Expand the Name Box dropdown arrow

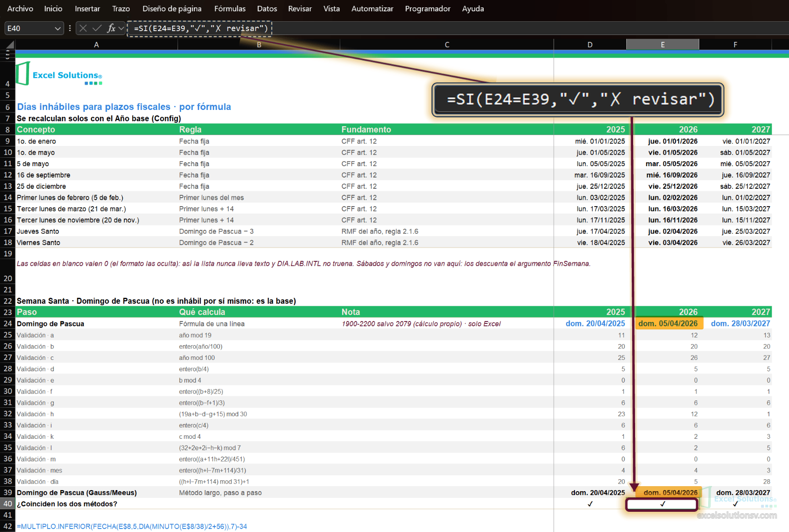[58, 29]
